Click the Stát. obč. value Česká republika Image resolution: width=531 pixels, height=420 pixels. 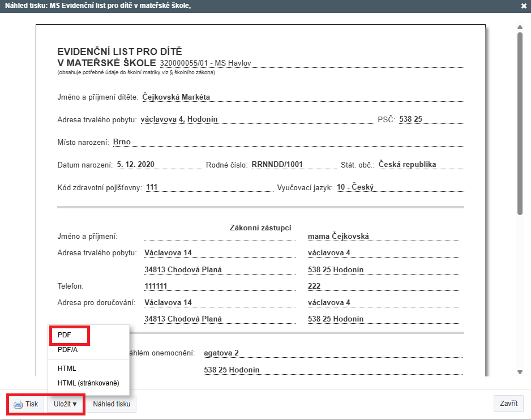407,165
